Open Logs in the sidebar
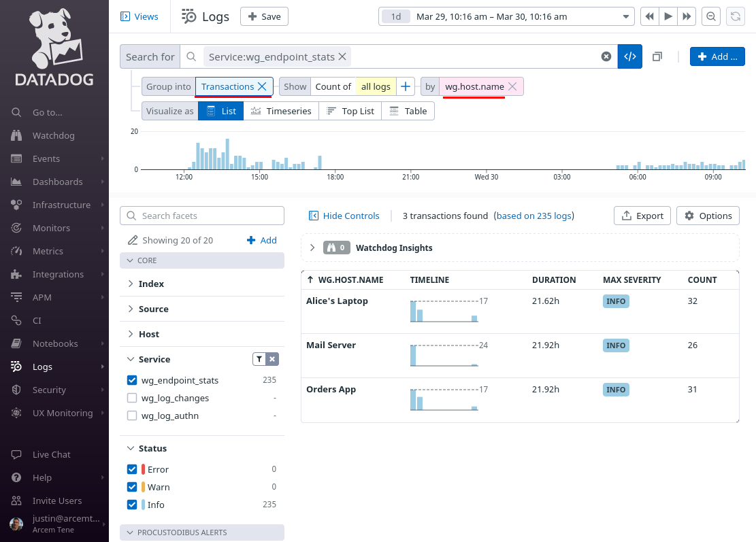The width and height of the screenshot is (756, 542). pos(42,367)
